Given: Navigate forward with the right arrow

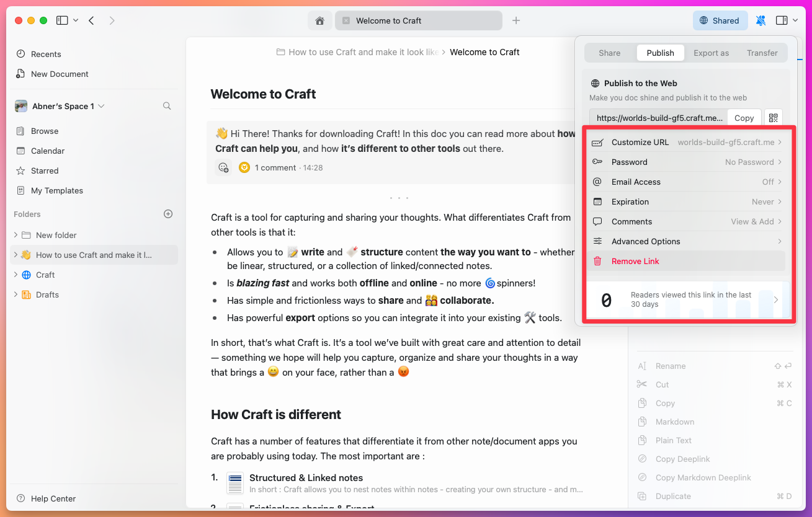Looking at the screenshot, I should [x=112, y=20].
